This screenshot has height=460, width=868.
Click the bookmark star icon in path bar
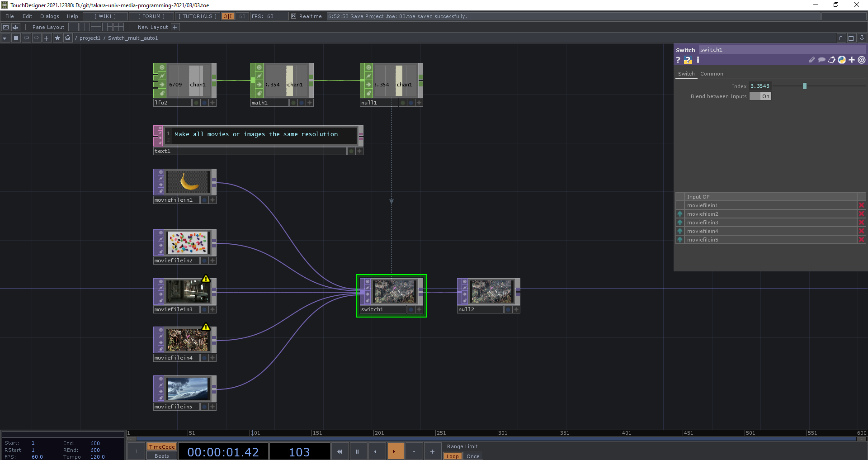[57, 38]
